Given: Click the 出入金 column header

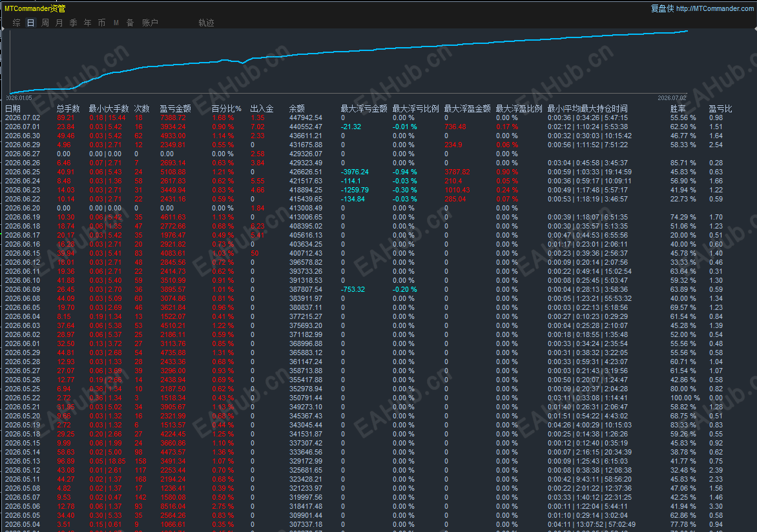Looking at the screenshot, I should (262, 108).
